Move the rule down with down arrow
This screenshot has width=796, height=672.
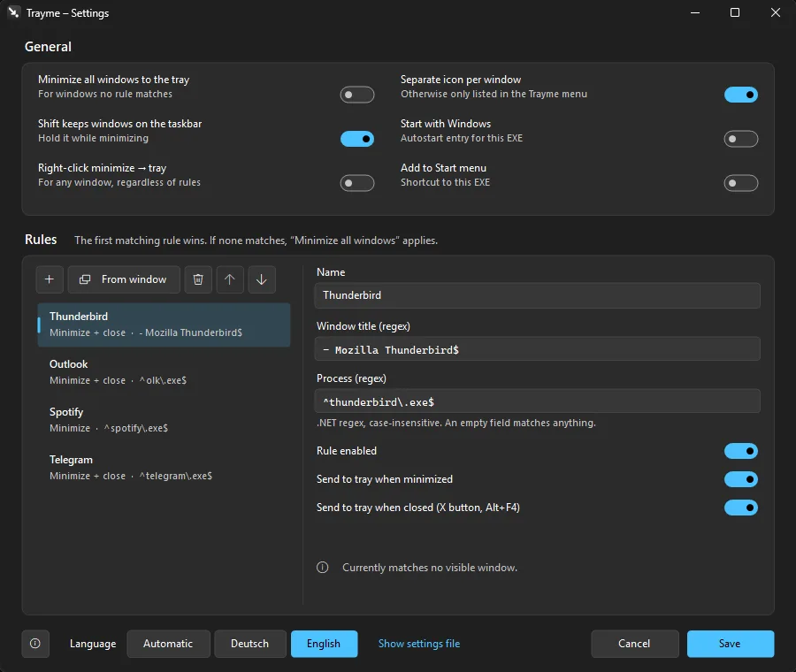tap(262, 279)
